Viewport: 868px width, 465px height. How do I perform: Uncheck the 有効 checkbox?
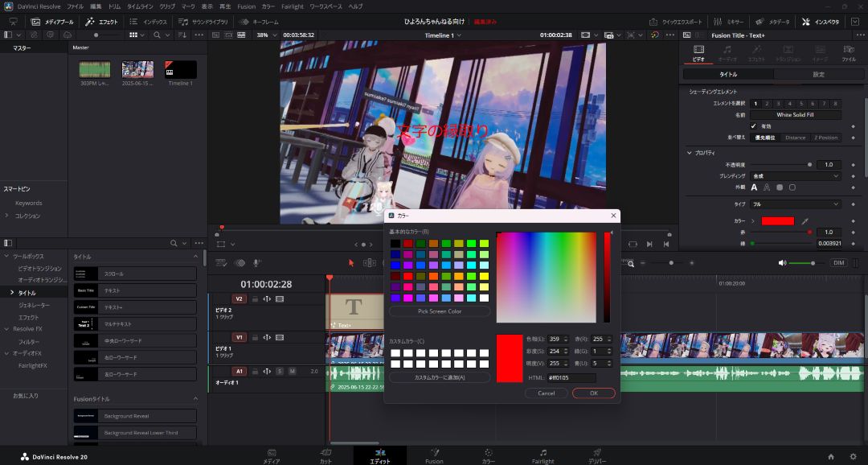(x=753, y=126)
